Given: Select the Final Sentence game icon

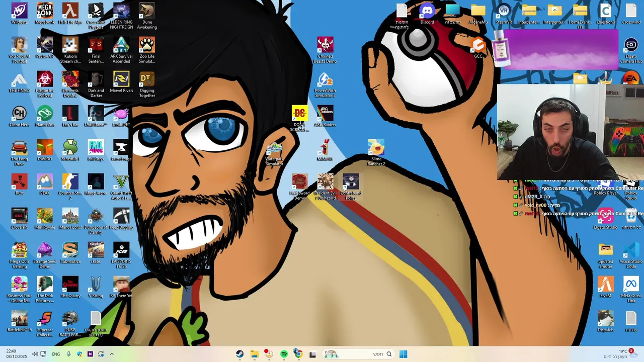Looking at the screenshot, I should pyautogui.click(x=96, y=50).
